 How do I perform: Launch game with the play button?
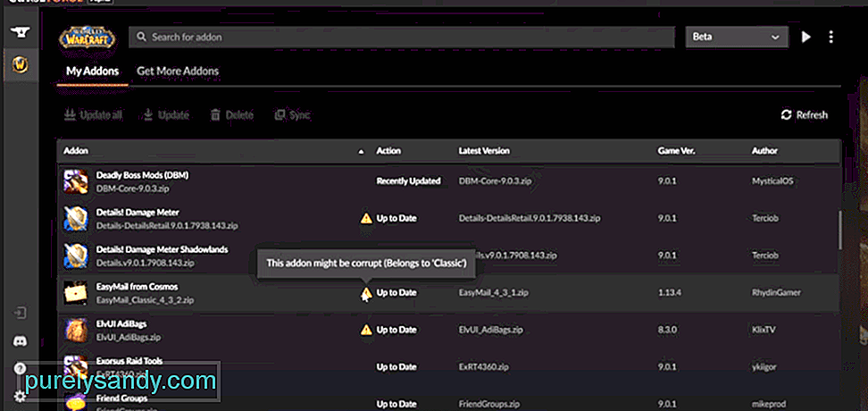(806, 38)
